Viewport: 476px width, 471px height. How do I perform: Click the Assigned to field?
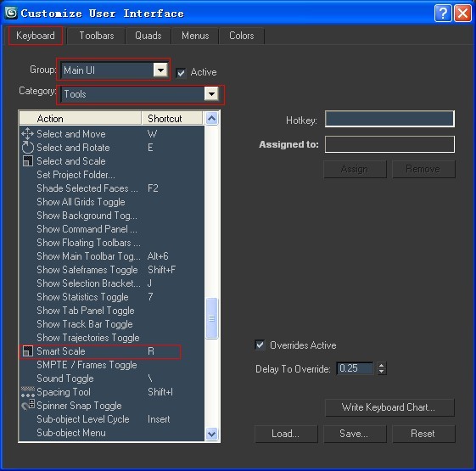click(x=389, y=144)
